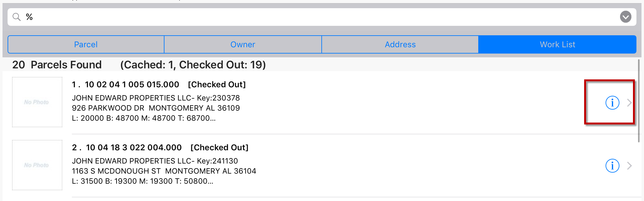This screenshot has width=644, height=201.
Task: Focus the search field containing %
Action: [321, 17]
